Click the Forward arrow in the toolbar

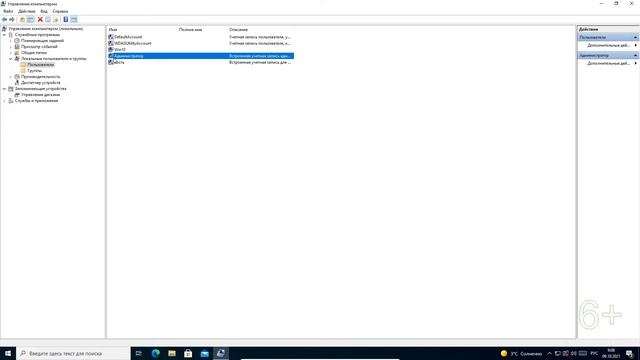point(12,20)
